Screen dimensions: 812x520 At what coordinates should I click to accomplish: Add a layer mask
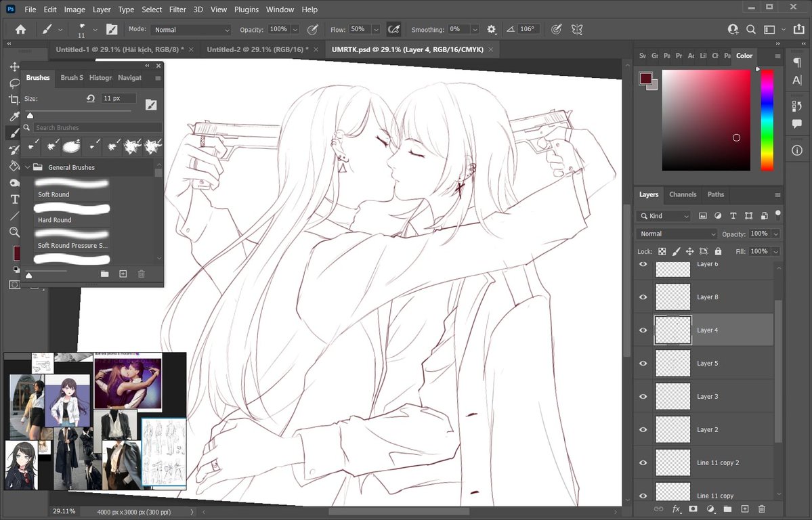point(693,509)
